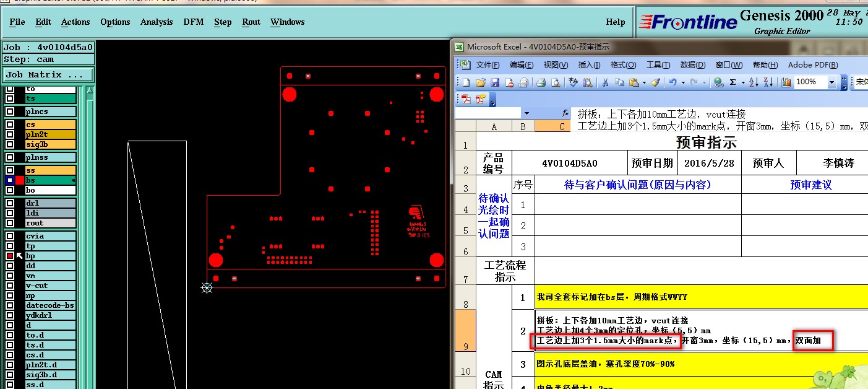Click the Paste clipboard icon in Excel
868x389 pixels.
634,82
